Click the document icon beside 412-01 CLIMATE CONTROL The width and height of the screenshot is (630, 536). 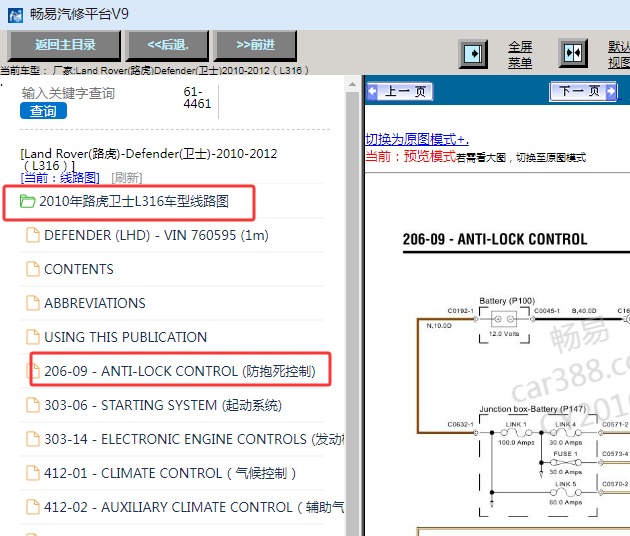(x=33, y=473)
